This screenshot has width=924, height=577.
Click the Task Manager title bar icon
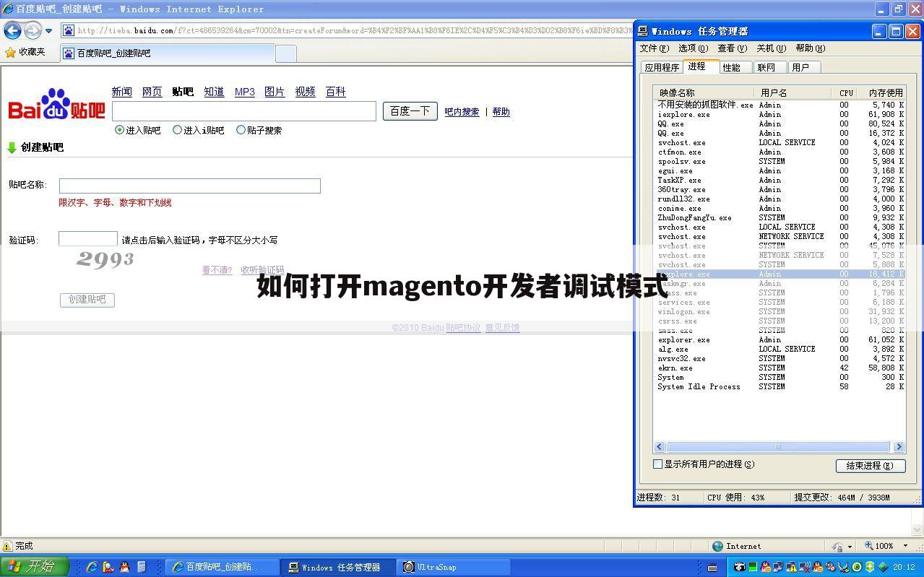click(x=643, y=31)
